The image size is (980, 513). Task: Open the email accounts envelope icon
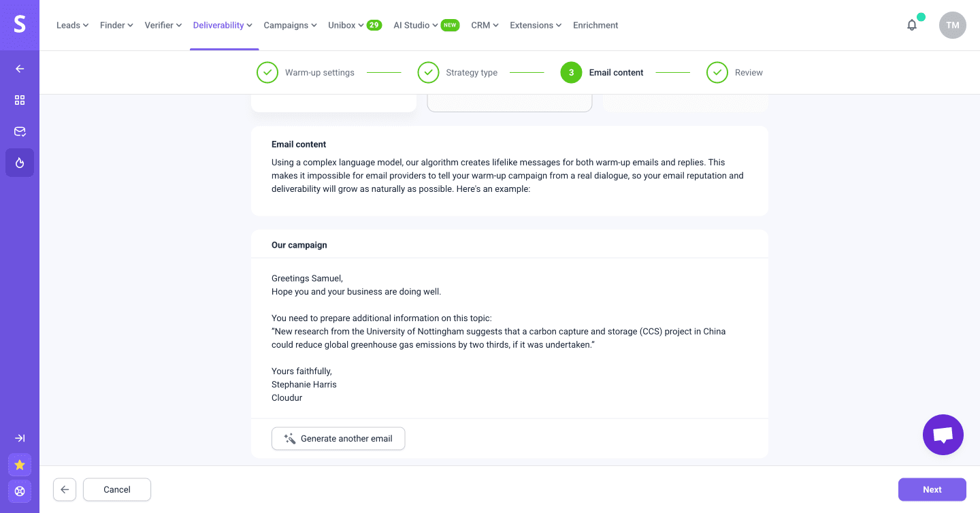20,131
